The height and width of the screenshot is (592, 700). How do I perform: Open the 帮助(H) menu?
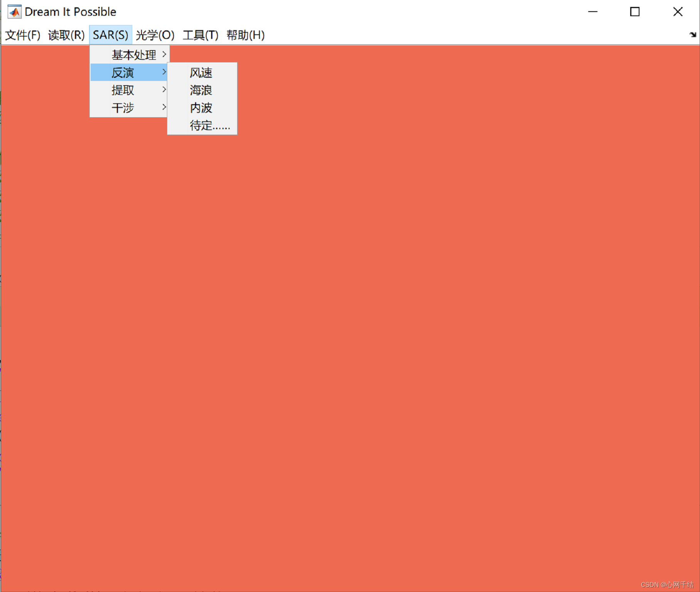click(246, 35)
